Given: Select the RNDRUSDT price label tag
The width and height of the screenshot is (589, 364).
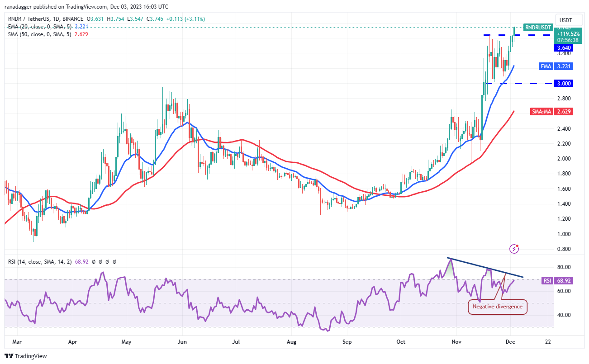Looking at the screenshot, I should (537, 28).
